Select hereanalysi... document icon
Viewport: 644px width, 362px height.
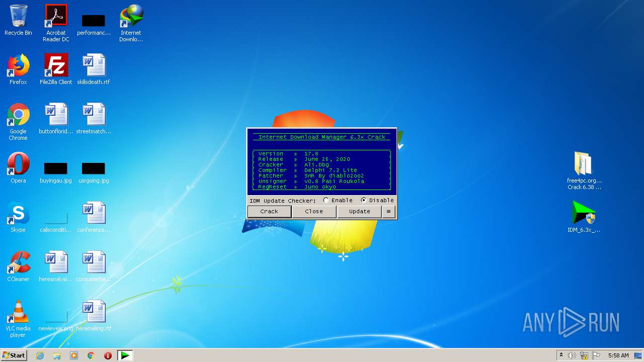click(x=56, y=267)
